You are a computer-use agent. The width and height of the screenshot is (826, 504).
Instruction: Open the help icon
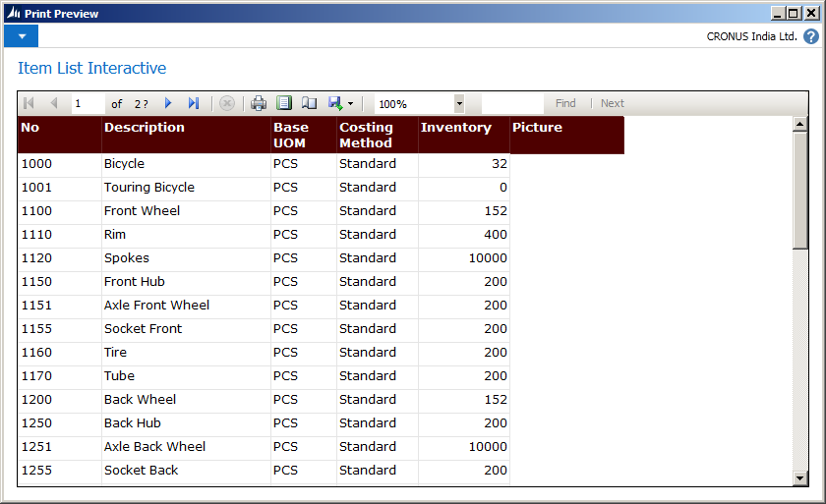coord(810,36)
